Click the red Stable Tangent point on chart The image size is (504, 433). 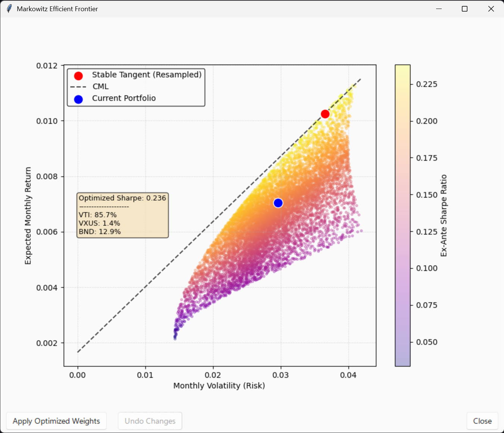click(x=325, y=114)
